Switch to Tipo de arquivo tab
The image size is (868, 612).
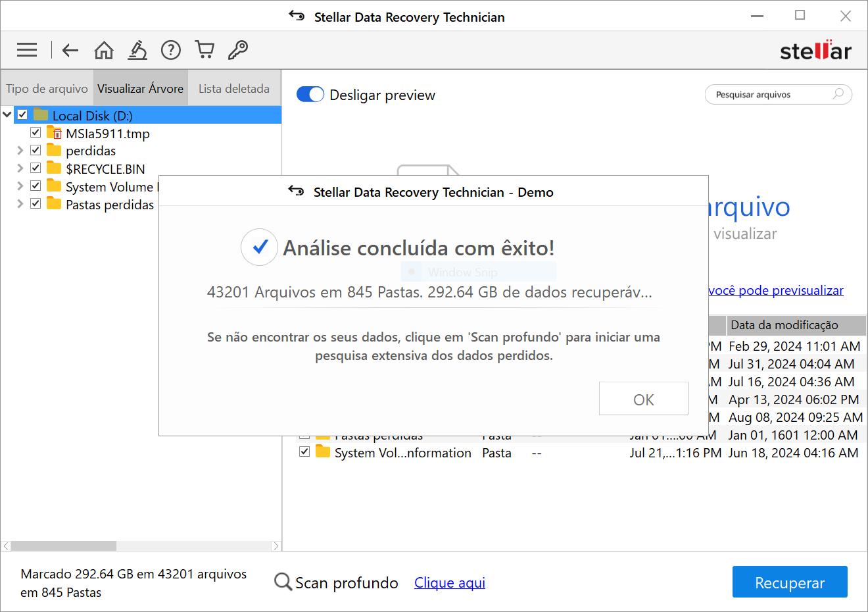[x=47, y=88]
